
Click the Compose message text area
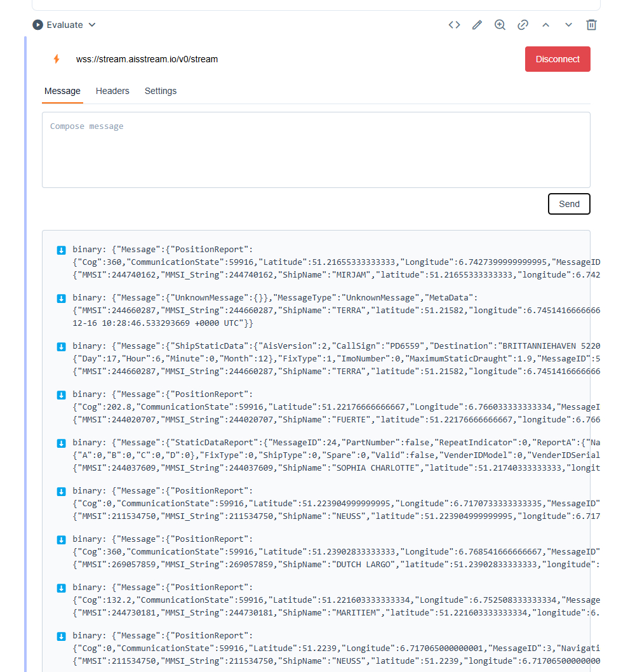point(316,150)
